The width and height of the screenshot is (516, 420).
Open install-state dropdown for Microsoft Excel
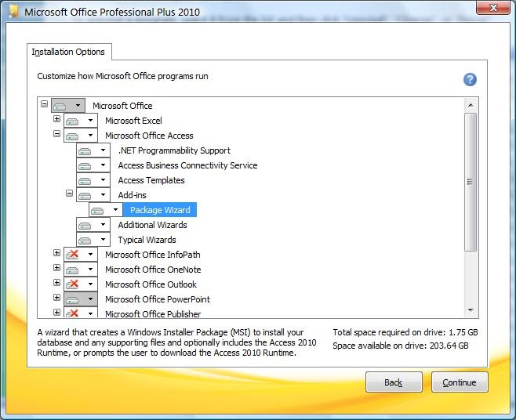pyautogui.click(x=81, y=121)
